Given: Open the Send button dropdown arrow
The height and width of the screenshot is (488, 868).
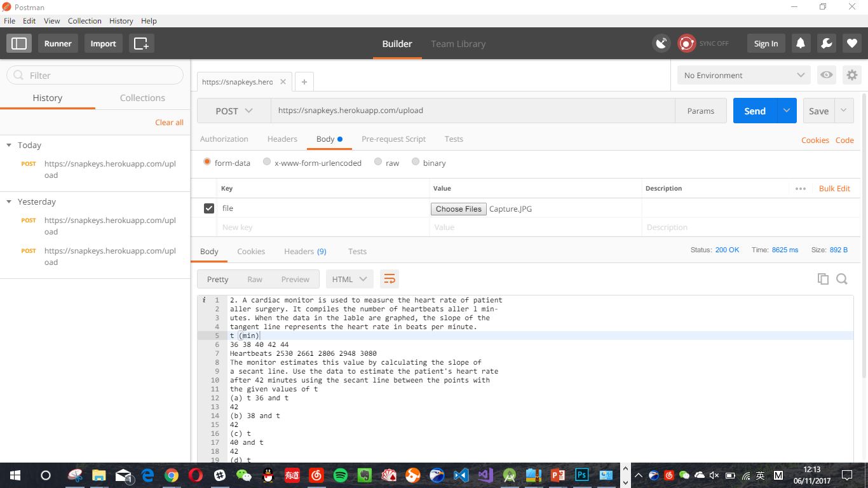Looking at the screenshot, I should [x=787, y=111].
